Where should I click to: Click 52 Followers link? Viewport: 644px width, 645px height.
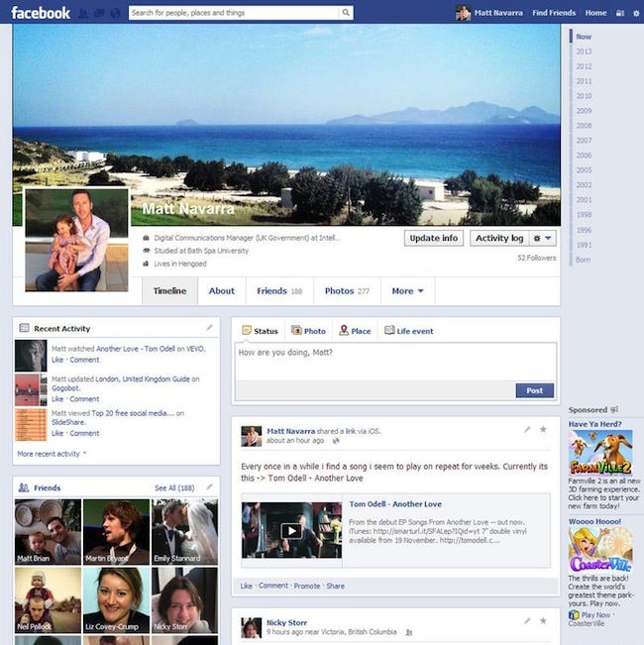click(536, 258)
